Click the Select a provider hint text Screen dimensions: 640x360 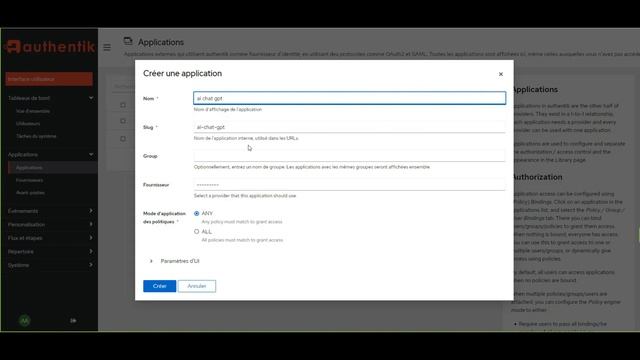(245, 196)
